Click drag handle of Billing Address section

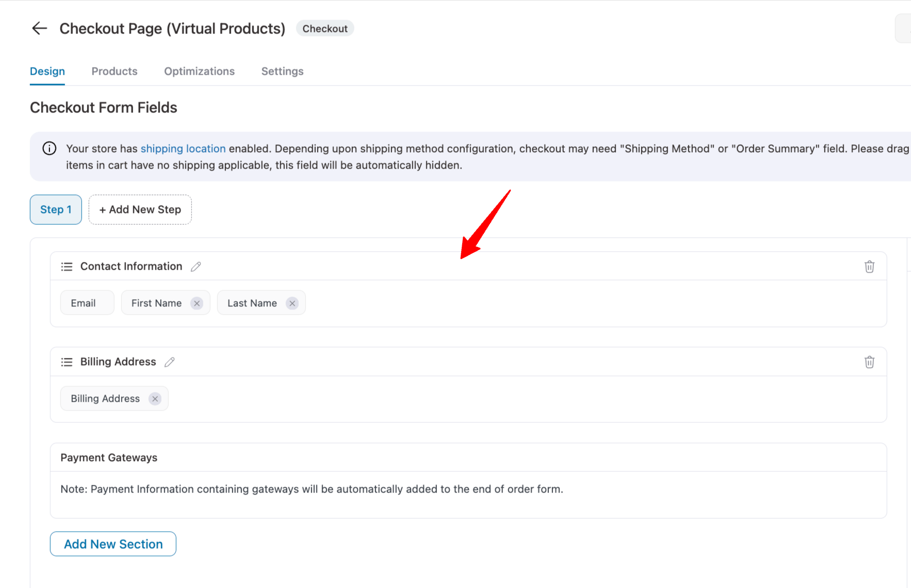pyautogui.click(x=67, y=362)
